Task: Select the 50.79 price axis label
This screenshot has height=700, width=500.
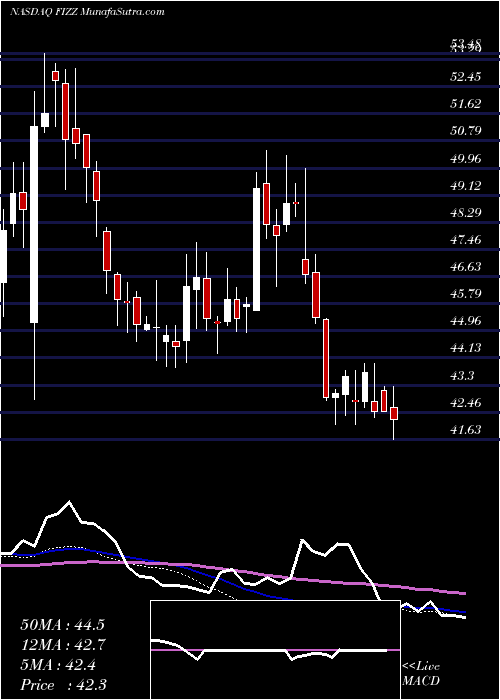Action: click(466, 131)
